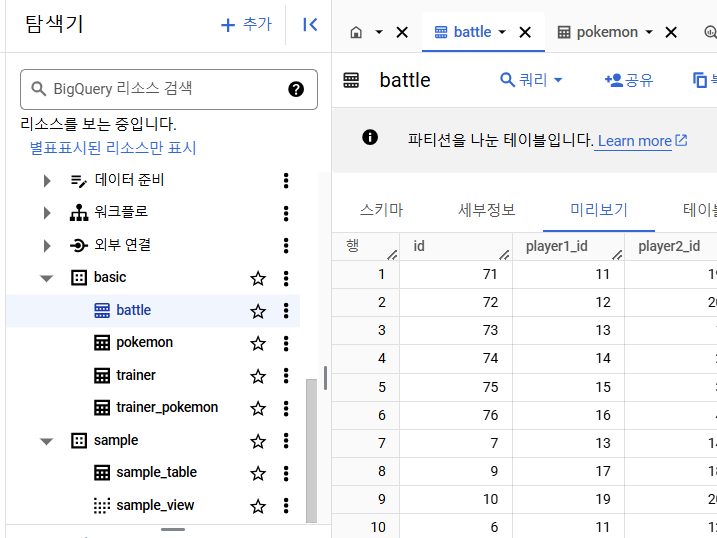
Task: Star the pokemon table
Action: 258,343
